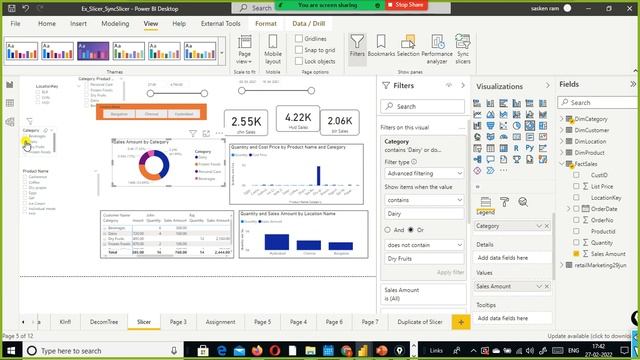The height and width of the screenshot is (360, 640).
Task: Select the Q&A visual icon
Action: tap(490, 160)
